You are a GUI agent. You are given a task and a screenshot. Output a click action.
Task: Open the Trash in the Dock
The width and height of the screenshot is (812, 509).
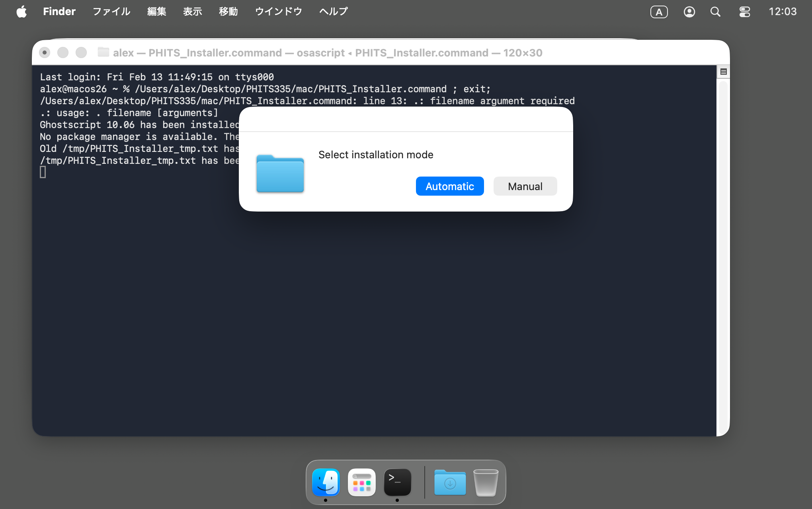coord(486,482)
